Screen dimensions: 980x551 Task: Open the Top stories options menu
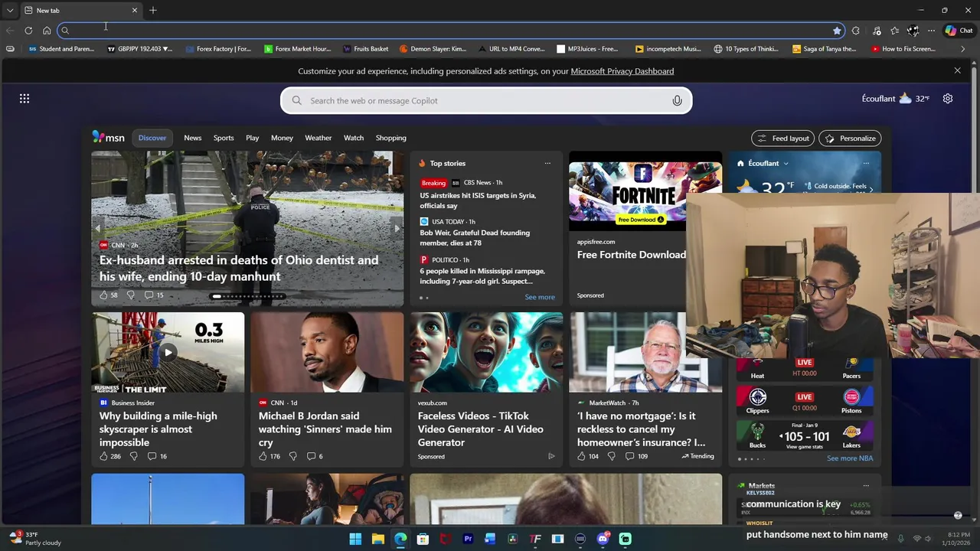point(547,163)
